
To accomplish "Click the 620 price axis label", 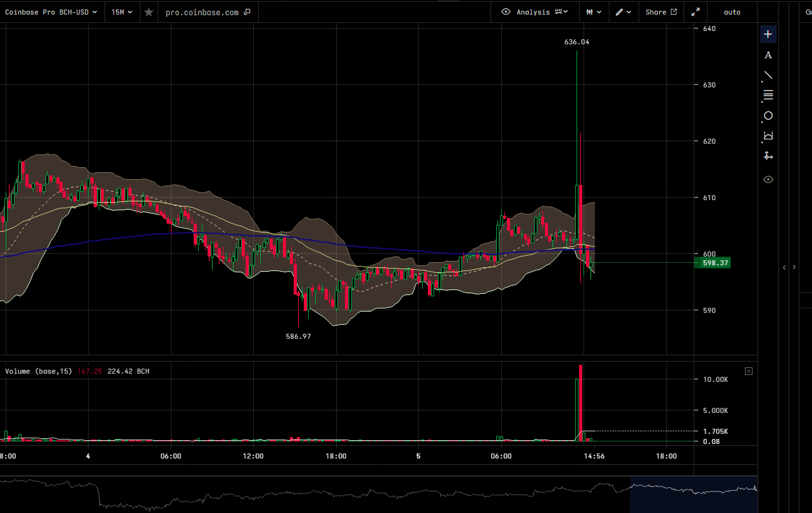I will click(x=709, y=141).
